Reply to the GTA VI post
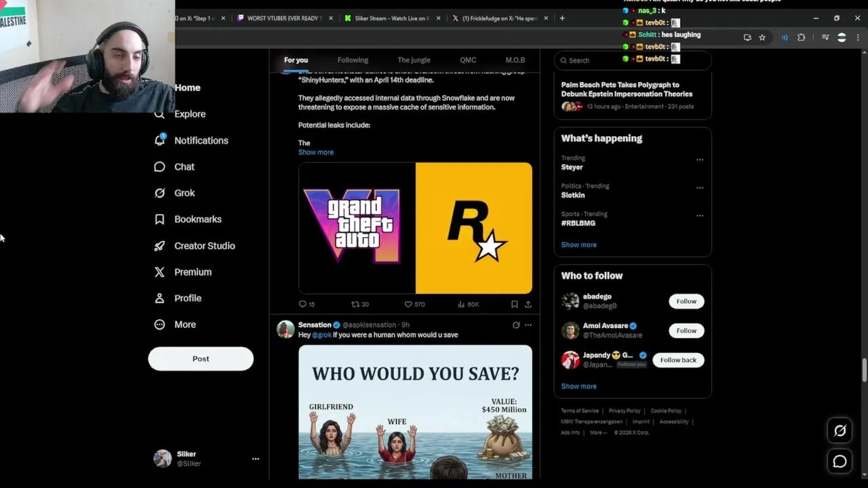Viewport: 868px width, 488px height. tap(307, 304)
